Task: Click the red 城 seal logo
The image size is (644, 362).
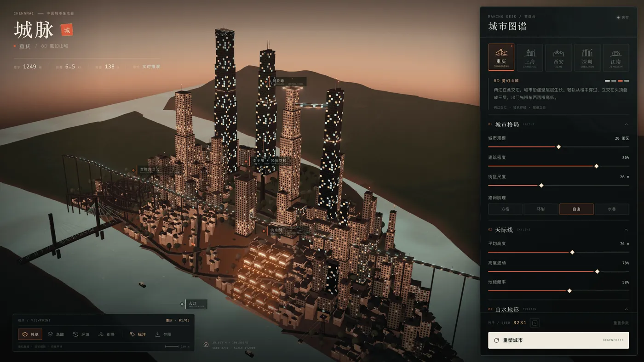Action: tap(67, 30)
